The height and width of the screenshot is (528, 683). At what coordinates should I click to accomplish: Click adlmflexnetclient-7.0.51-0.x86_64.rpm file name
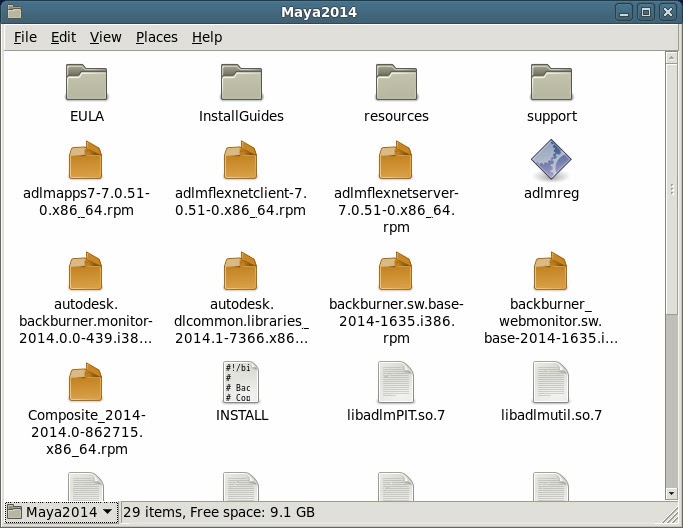[240, 201]
